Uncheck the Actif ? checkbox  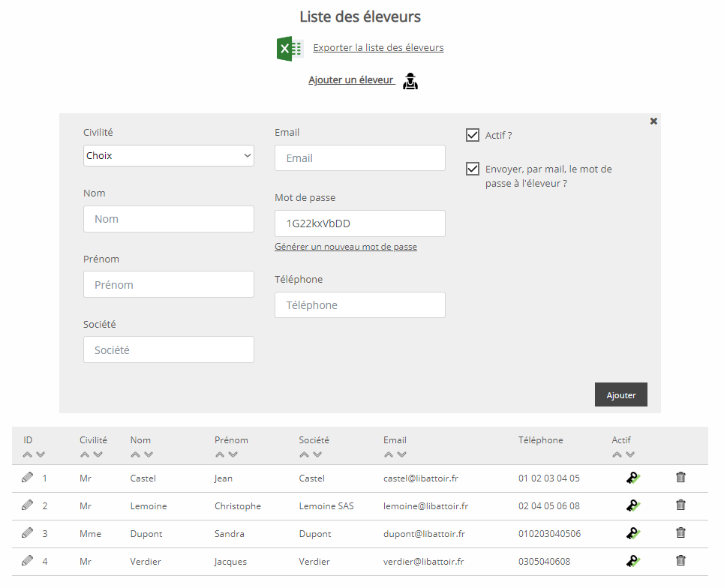(473, 135)
